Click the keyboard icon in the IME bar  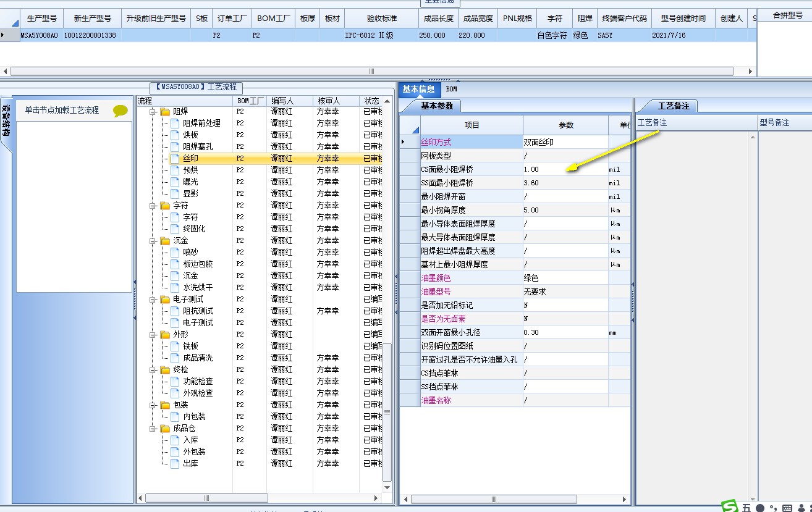(787, 508)
